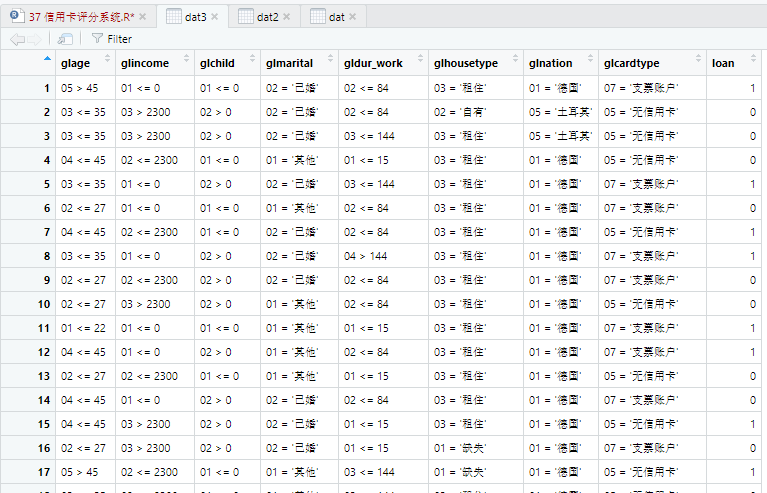Click the glmarital column header text
Viewport: 767px width, 493px height.
tap(290, 64)
